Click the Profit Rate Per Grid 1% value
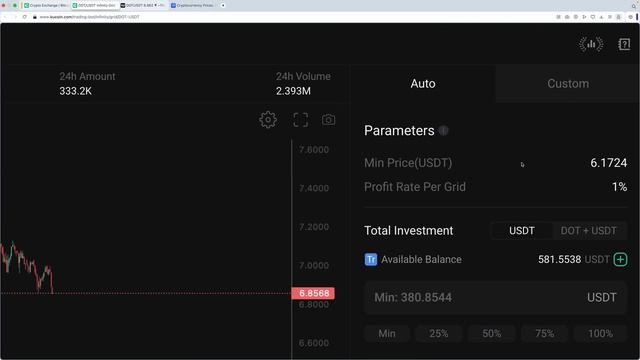The image size is (640, 360). 619,187
